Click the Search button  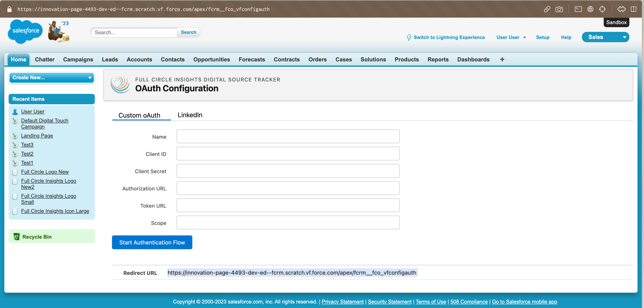[188, 32]
